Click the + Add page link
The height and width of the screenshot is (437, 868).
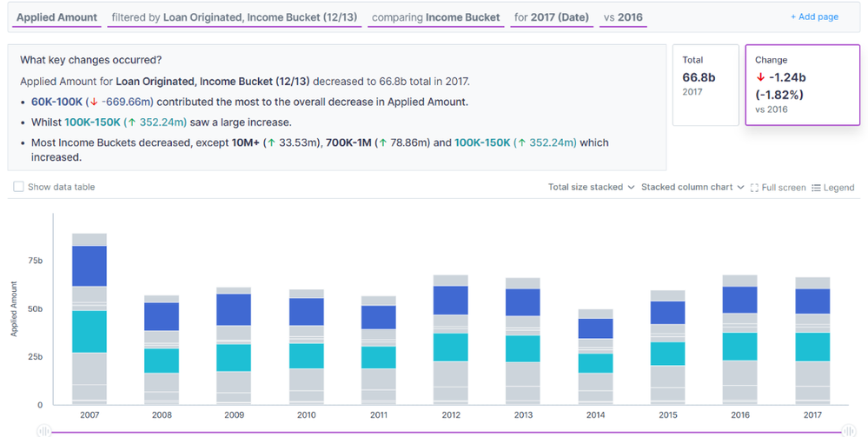pos(814,17)
